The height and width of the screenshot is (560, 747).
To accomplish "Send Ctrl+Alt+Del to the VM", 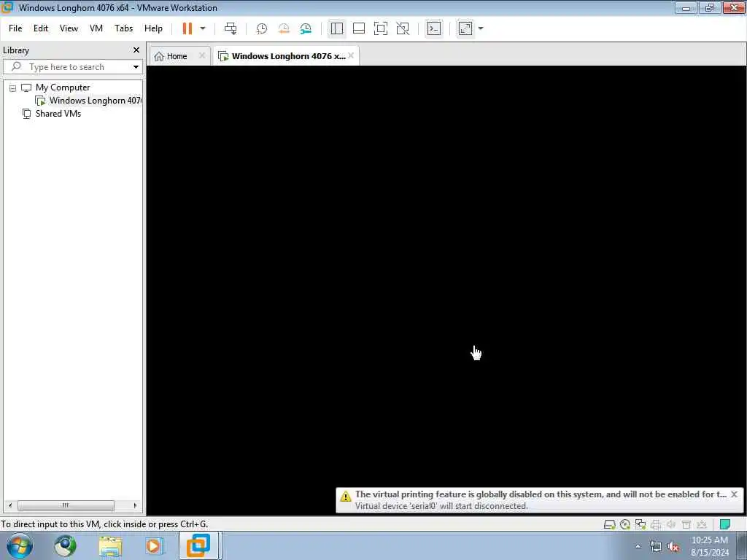I will [x=231, y=28].
